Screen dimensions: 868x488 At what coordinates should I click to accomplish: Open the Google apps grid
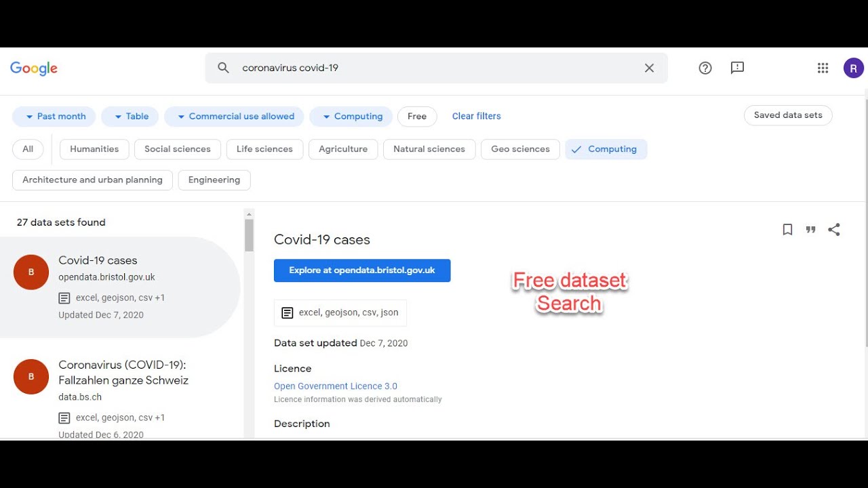click(x=823, y=68)
